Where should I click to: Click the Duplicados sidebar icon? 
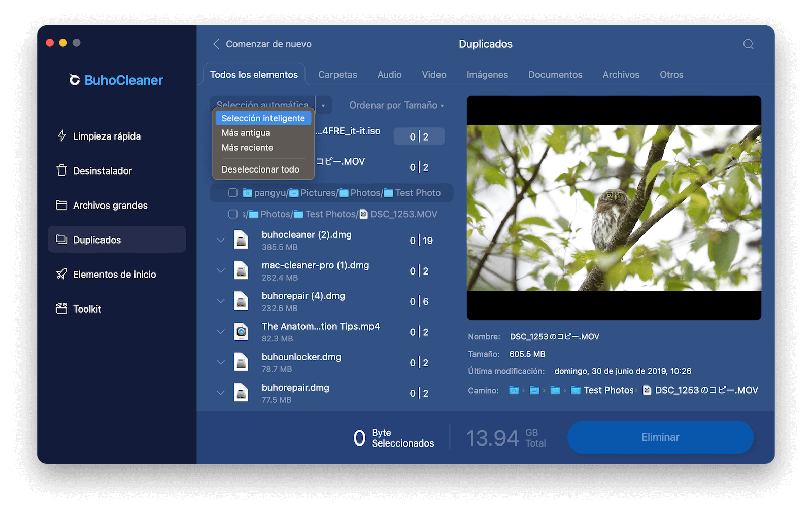(x=62, y=240)
